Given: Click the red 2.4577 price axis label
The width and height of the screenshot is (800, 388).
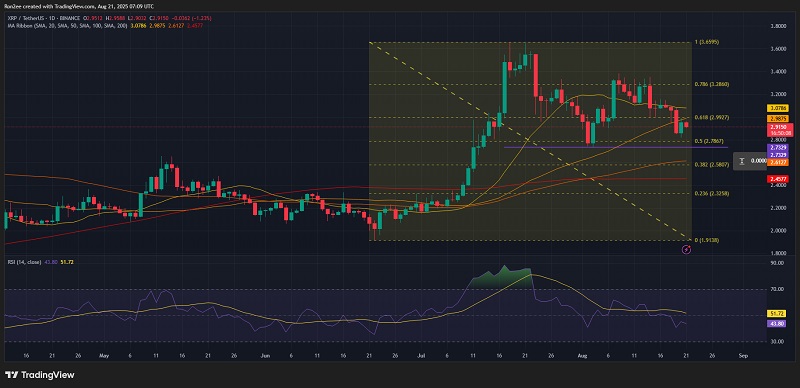Looking at the screenshot, I should pyautogui.click(x=777, y=179).
